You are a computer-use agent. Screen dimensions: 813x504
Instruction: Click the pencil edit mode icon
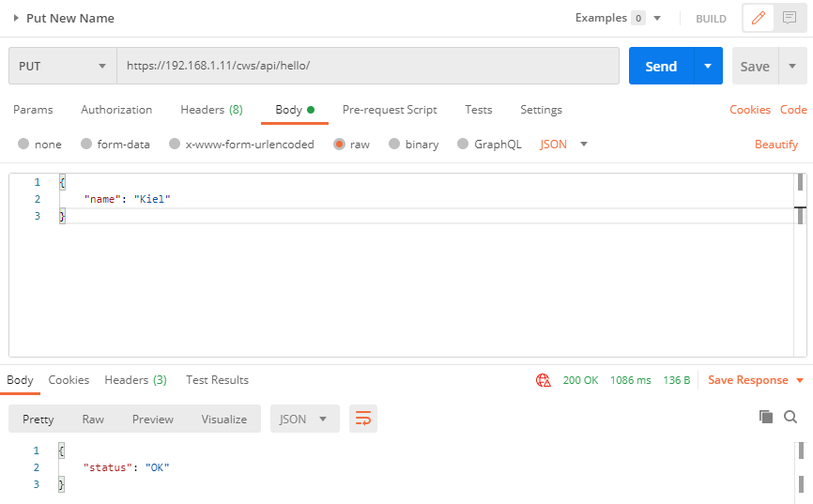click(758, 18)
